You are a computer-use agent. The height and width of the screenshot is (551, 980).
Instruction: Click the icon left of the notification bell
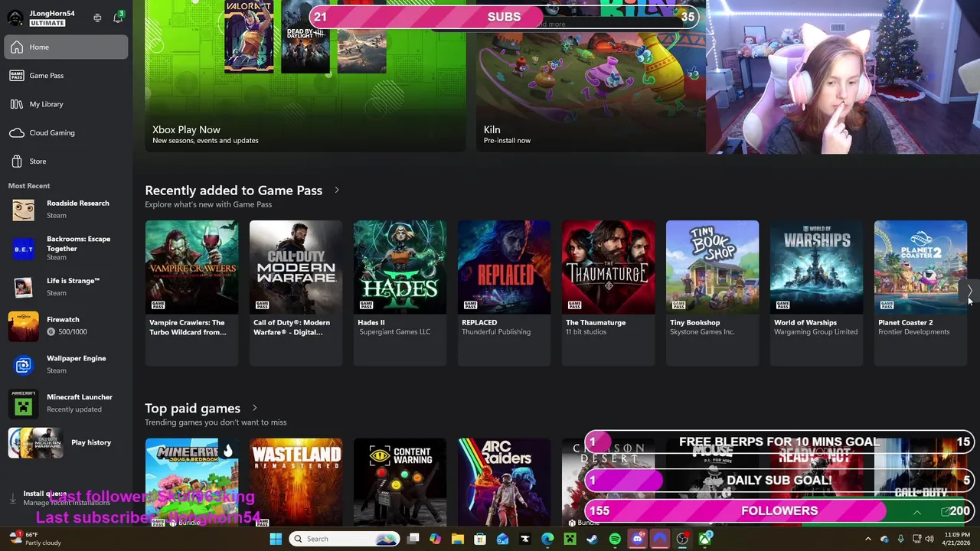pos(97,18)
